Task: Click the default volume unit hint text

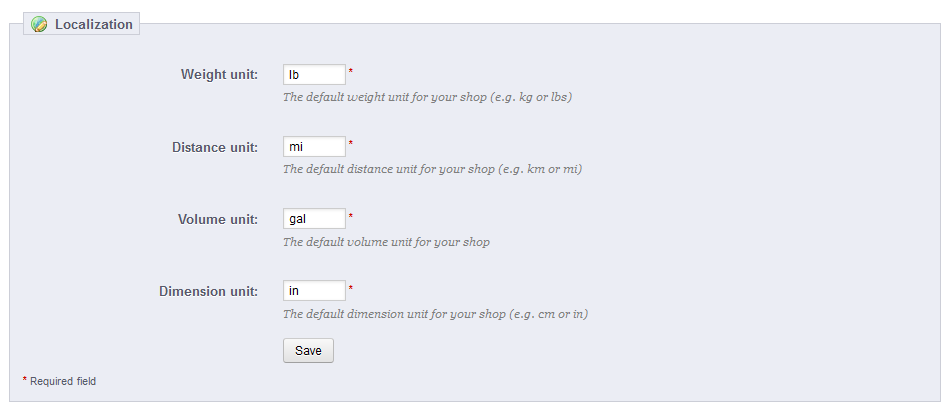Action: point(386,242)
